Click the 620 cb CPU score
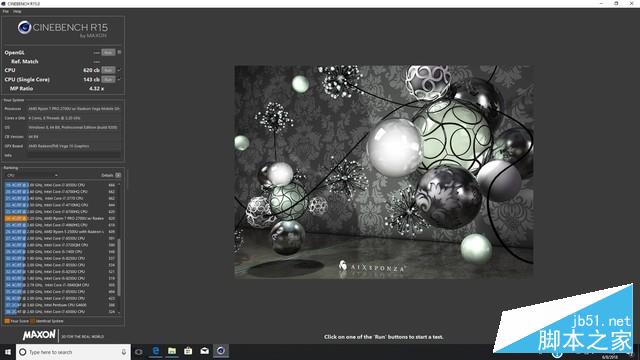Viewport: 640px width, 360px height. click(91, 70)
